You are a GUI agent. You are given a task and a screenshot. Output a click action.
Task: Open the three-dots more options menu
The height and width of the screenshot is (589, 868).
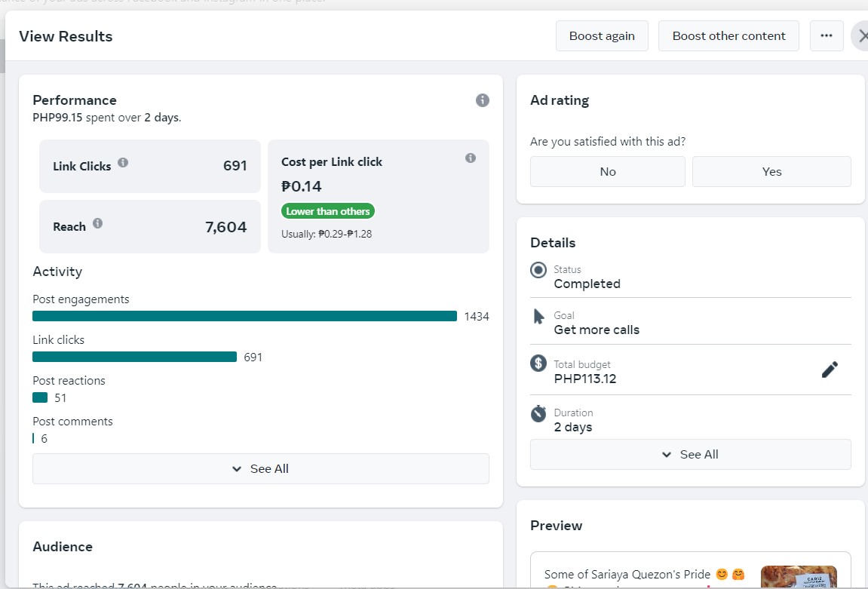coord(827,36)
